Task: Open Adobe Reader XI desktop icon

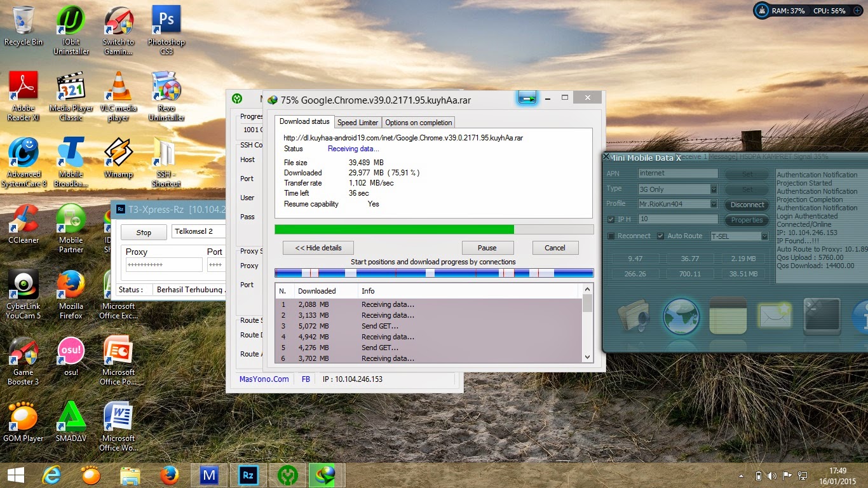Action: (24, 96)
